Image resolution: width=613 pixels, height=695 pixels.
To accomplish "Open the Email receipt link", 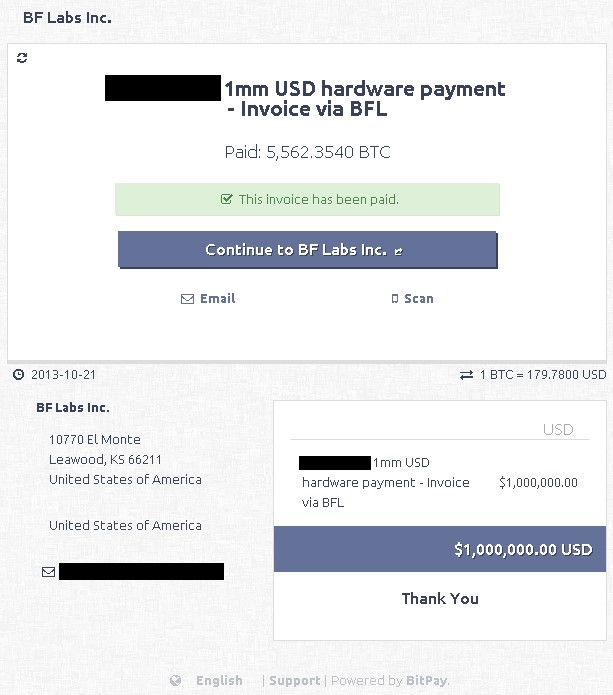I will pyautogui.click(x=217, y=299).
